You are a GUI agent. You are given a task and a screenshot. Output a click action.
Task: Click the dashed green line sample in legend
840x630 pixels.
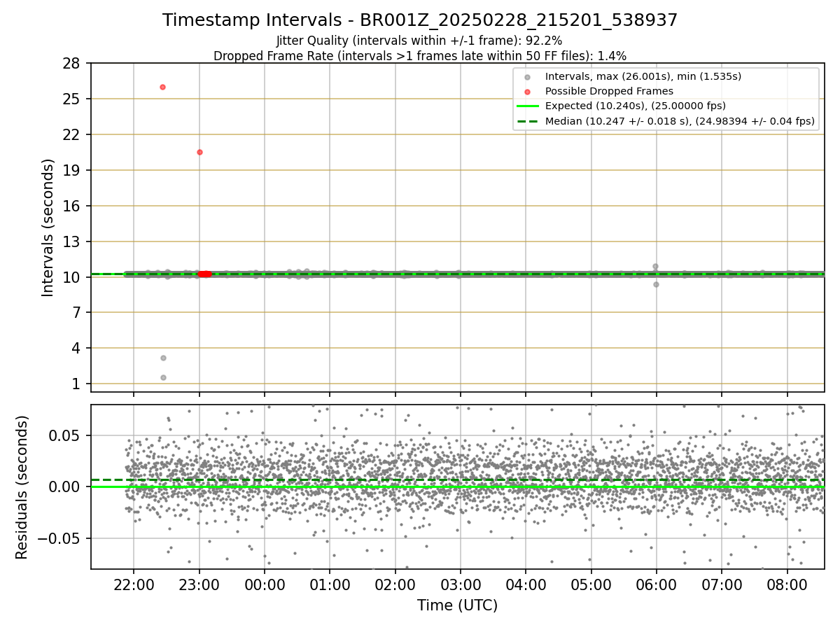[528, 121]
